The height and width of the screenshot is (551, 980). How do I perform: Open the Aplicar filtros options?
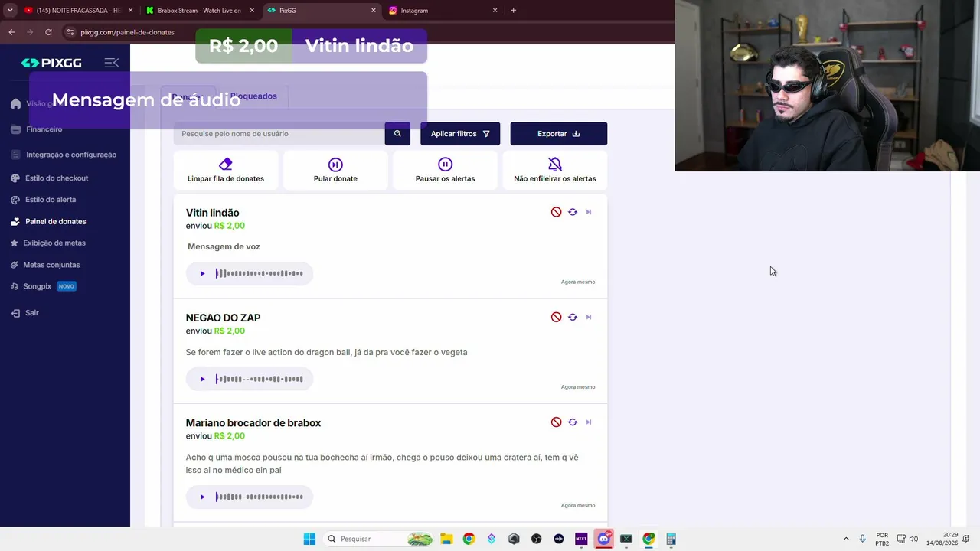[x=460, y=134]
